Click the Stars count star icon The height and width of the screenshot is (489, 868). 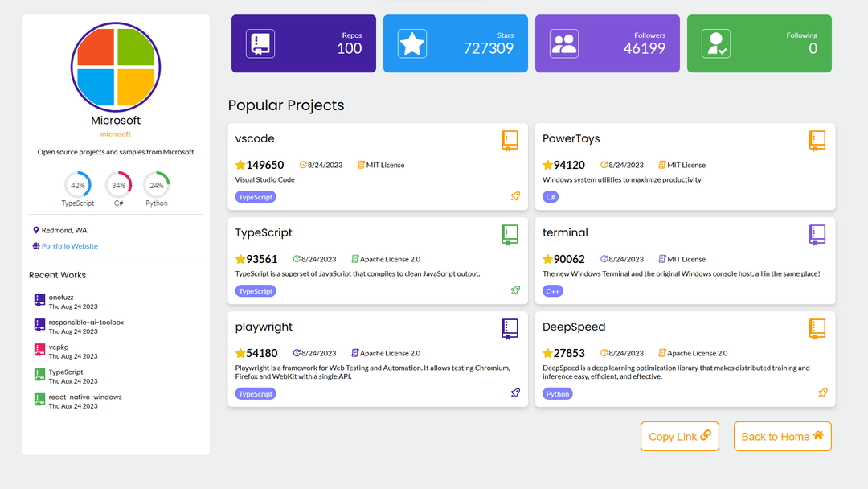point(412,43)
